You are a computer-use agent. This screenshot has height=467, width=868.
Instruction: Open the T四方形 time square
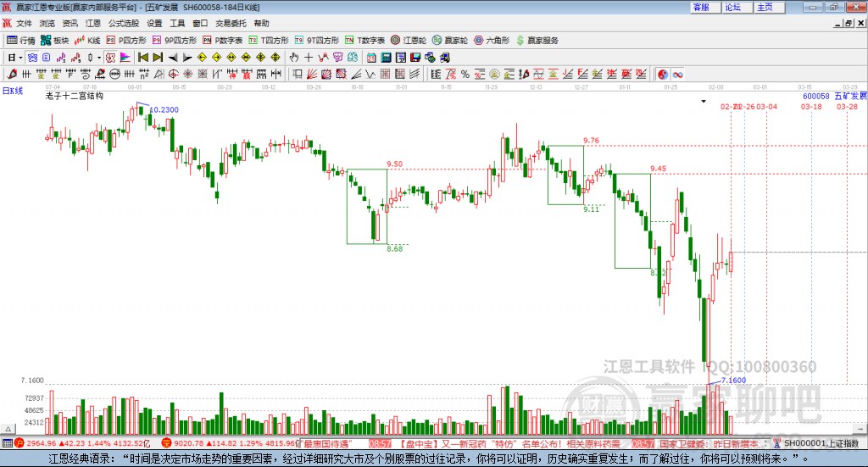(269, 41)
